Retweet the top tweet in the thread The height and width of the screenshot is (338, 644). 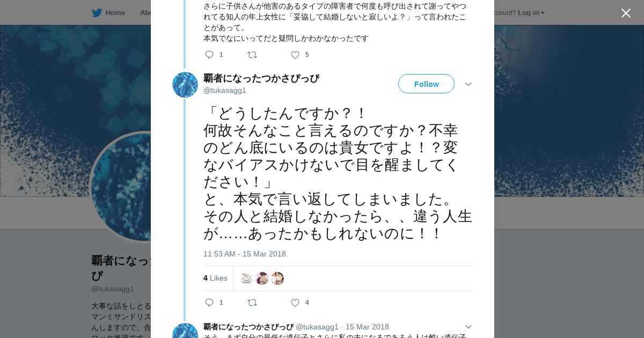(x=252, y=55)
